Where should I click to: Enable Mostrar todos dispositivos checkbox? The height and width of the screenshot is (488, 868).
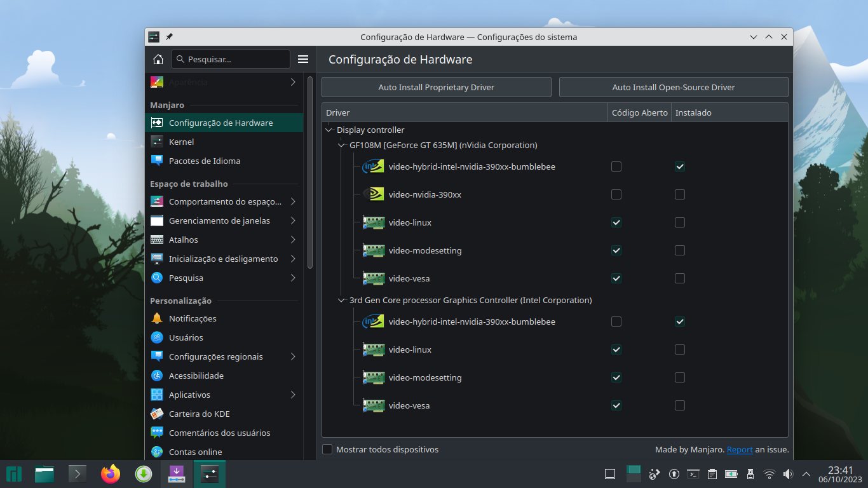[x=327, y=449]
